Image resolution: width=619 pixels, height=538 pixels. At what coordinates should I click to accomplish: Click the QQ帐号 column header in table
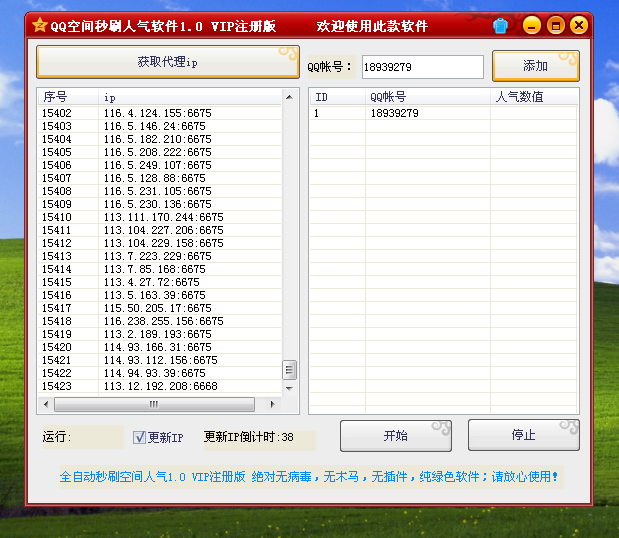(x=428, y=97)
